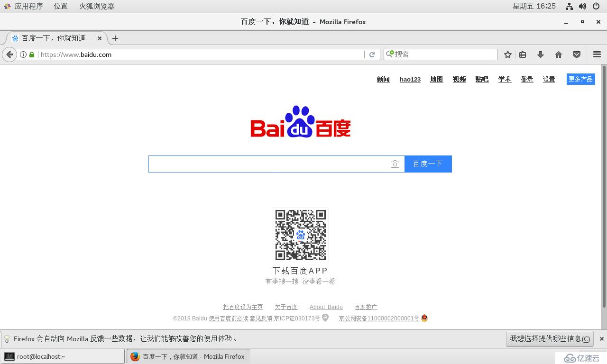This screenshot has width=607, height=364.
Task: Click 使用百度前必读 link
Action: tap(229, 318)
